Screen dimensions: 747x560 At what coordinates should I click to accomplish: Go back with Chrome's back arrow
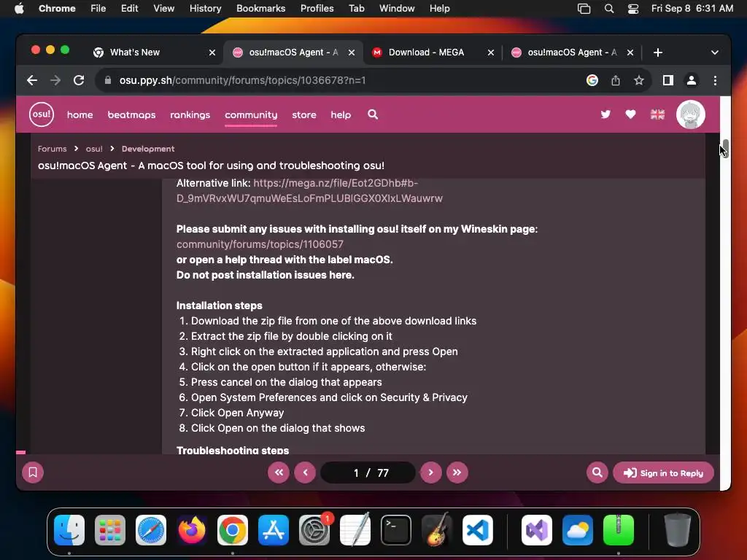click(32, 80)
